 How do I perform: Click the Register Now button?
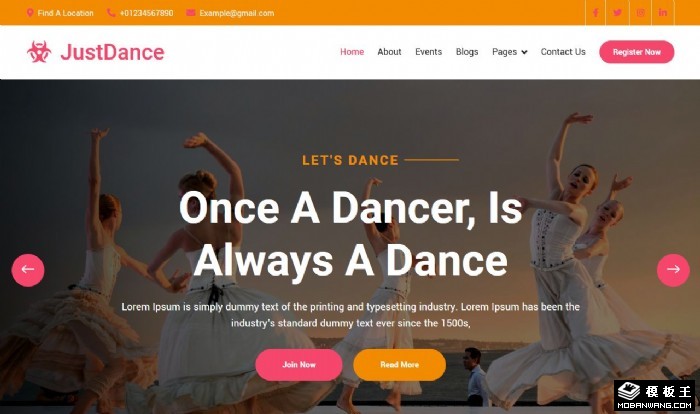coord(637,52)
